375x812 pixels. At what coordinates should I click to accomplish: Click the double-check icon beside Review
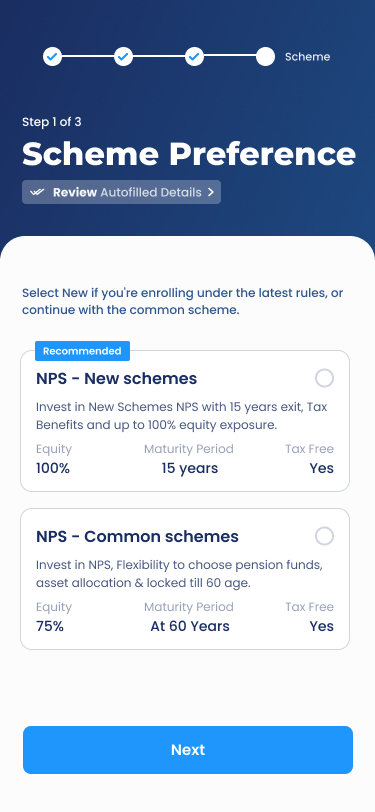37,192
